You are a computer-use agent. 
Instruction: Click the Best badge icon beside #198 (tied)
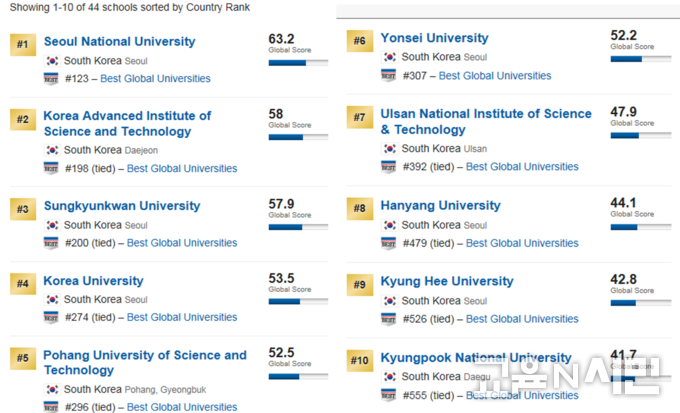[x=51, y=168]
